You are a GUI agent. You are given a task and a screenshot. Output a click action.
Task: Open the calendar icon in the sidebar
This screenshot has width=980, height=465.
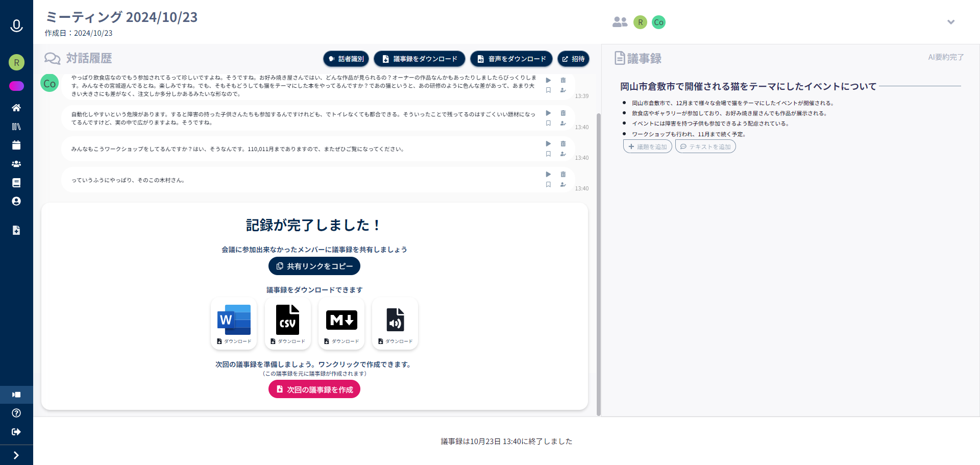tap(16, 145)
